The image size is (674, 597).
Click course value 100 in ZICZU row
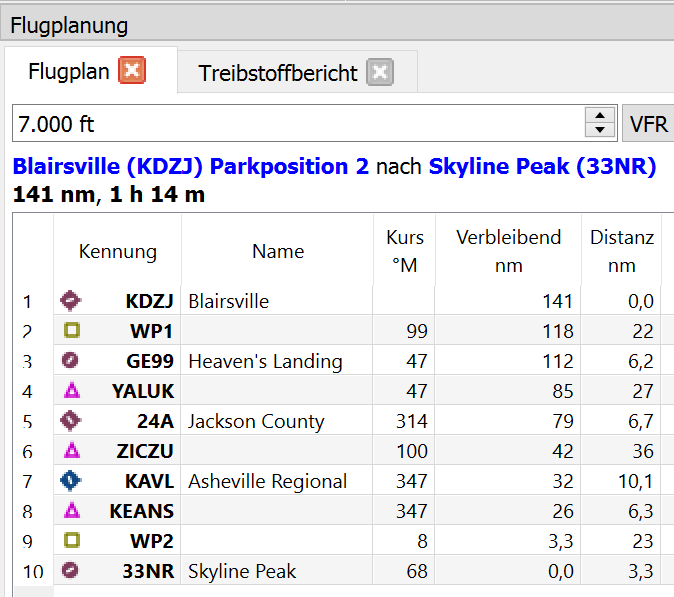(x=404, y=451)
